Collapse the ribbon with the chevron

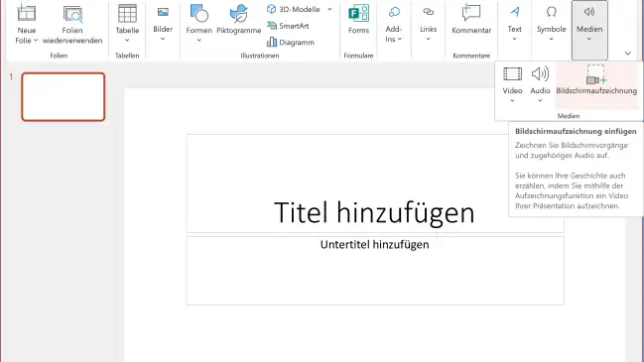point(627,54)
